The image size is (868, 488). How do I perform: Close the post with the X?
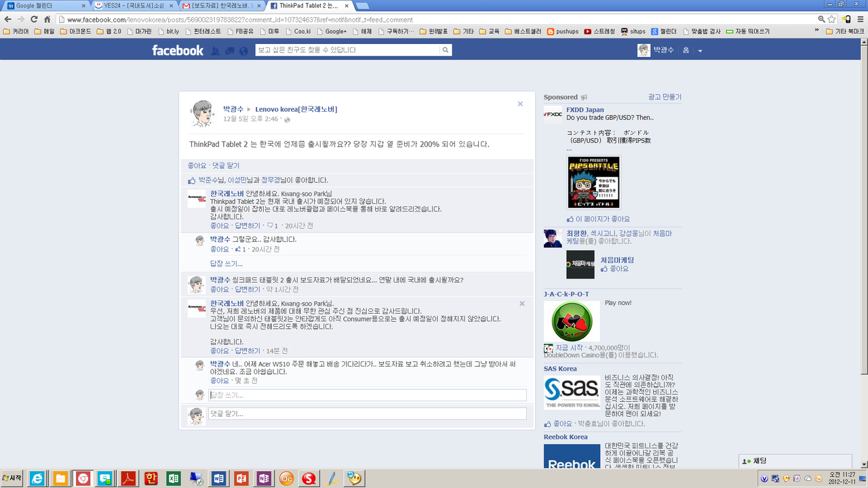(x=520, y=104)
